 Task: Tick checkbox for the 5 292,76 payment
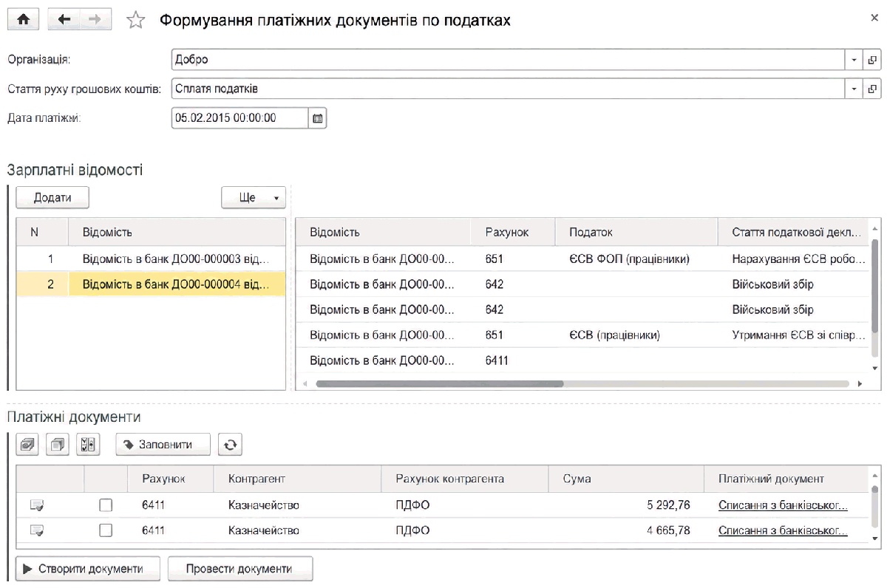coord(106,505)
